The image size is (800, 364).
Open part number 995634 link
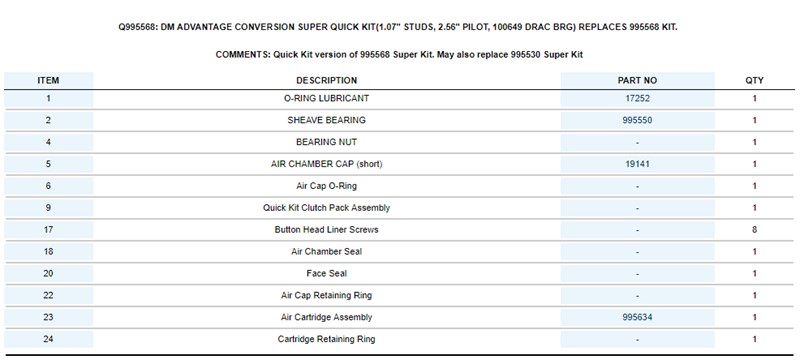point(637,318)
